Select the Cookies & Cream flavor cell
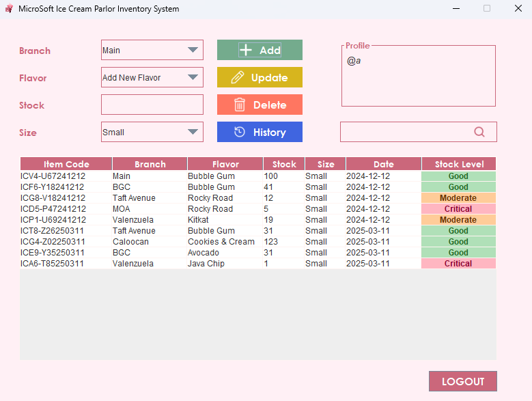 click(221, 242)
